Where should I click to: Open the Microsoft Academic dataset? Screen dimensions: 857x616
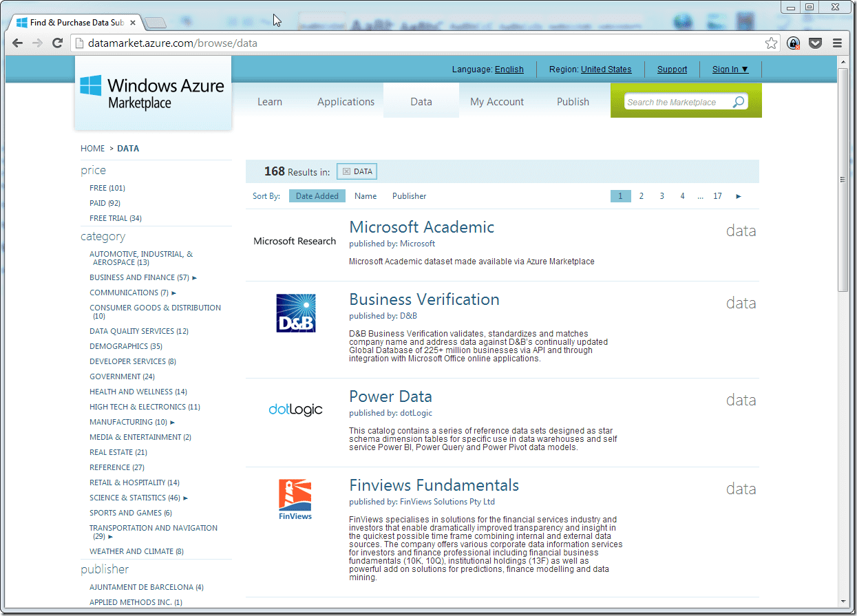421,227
